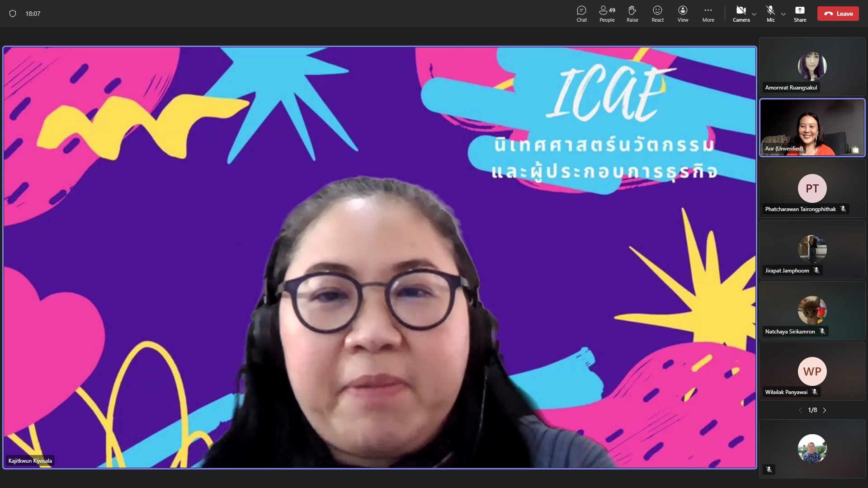Expand the Mic options dropdown arrow
Viewport: 868px width, 488px height.
pyautogui.click(x=783, y=14)
